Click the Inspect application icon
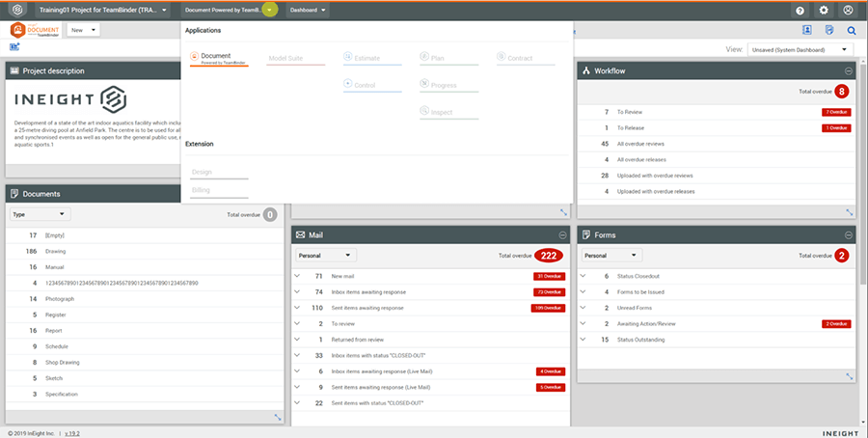The image size is (868, 438). point(424,111)
